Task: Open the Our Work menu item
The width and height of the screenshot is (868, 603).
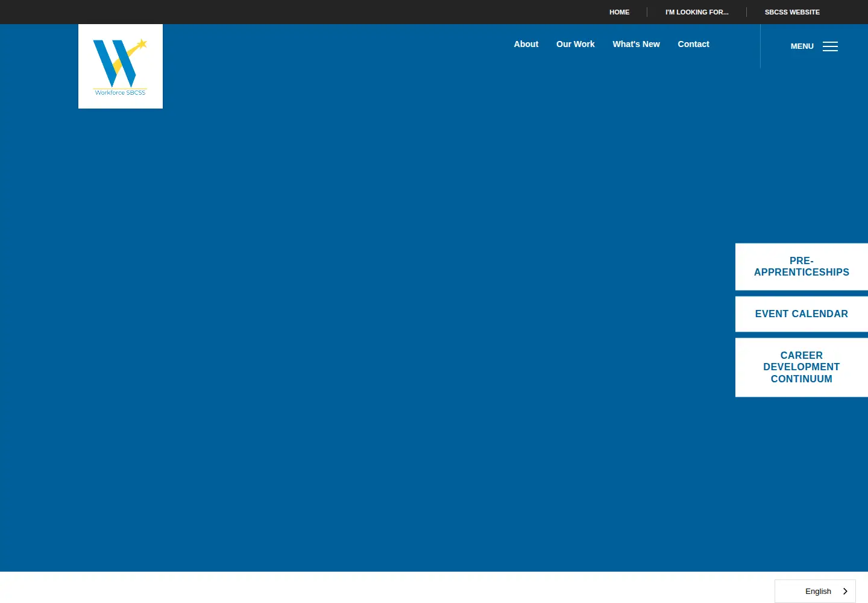Action: tap(576, 44)
